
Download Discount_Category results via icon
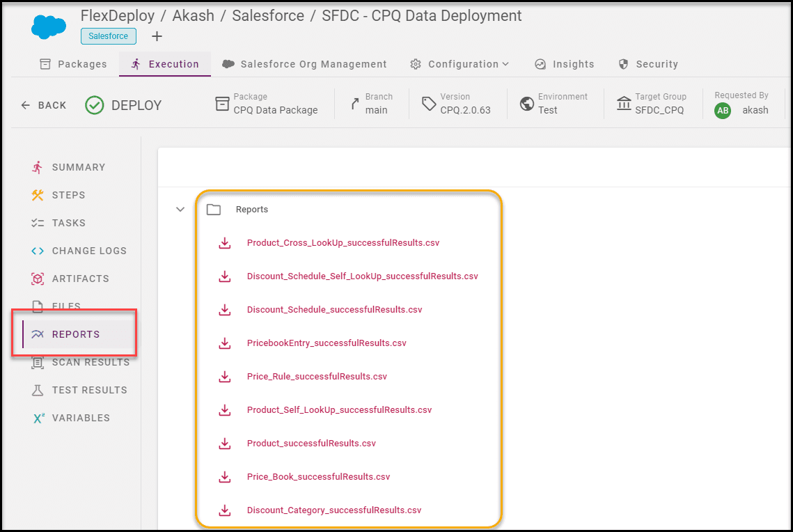(x=225, y=510)
